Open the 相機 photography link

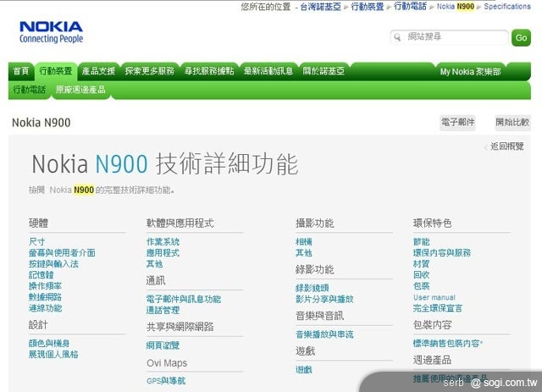click(x=304, y=241)
